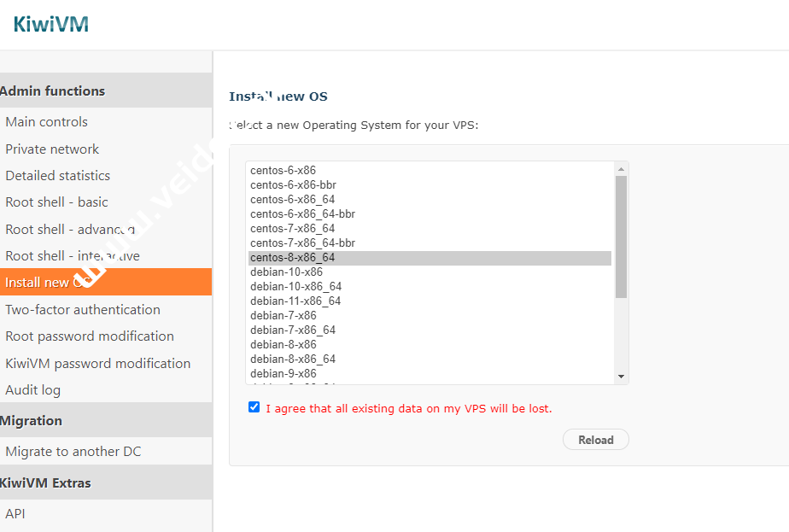Image resolution: width=789 pixels, height=532 pixels.
Task: Select Install new OS menu item
Action: (x=106, y=282)
